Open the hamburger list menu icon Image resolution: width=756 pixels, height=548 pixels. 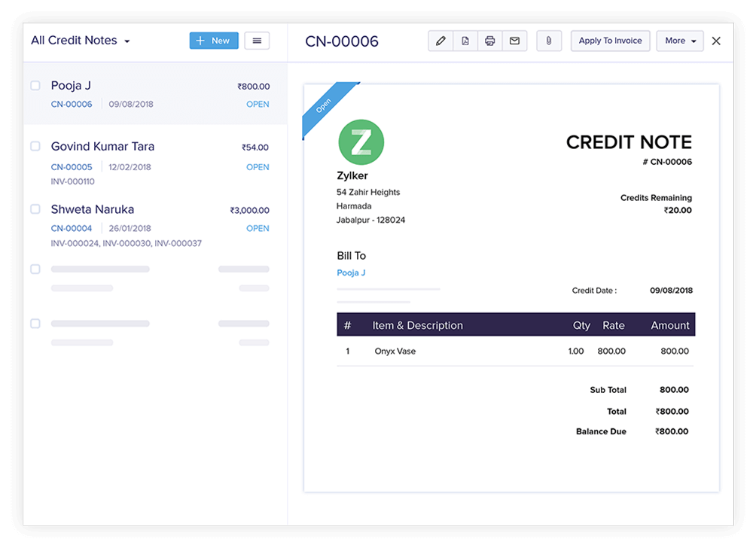coord(257,41)
